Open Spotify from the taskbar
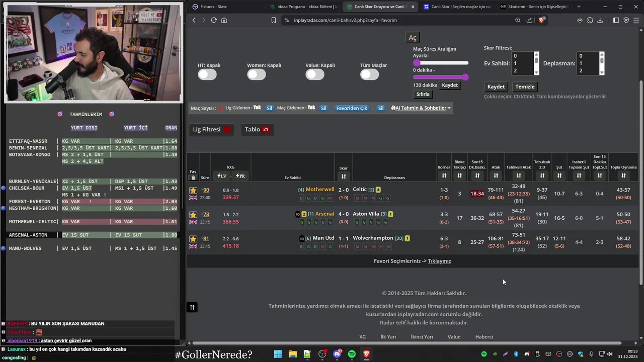The width and height of the screenshot is (644, 362). tap(352, 354)
